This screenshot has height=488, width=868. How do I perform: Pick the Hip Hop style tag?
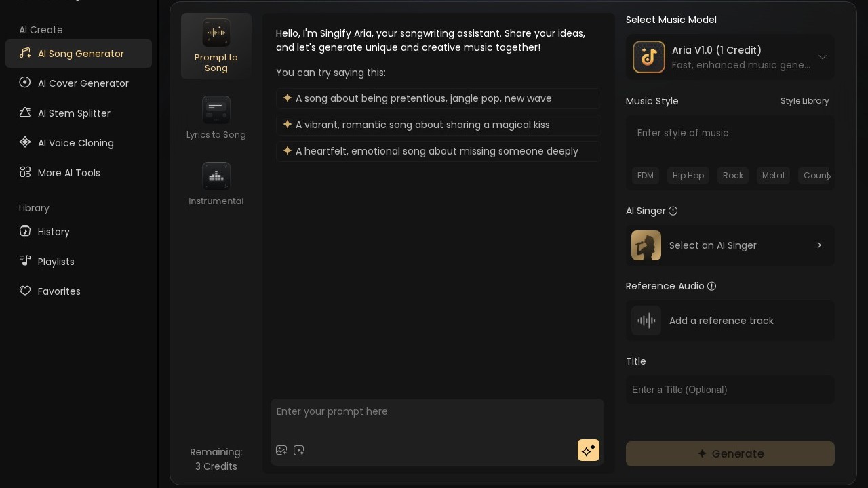(688, 176)
